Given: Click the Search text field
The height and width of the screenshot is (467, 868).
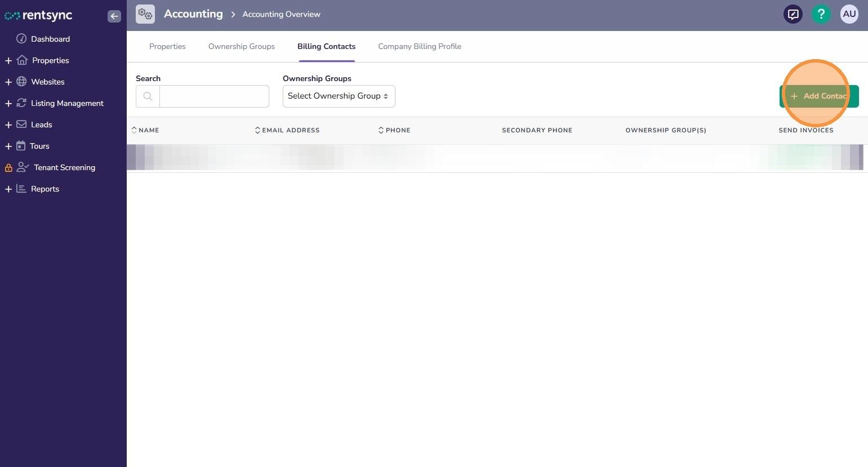Looking at the screenshot, I should coord(214,96).
